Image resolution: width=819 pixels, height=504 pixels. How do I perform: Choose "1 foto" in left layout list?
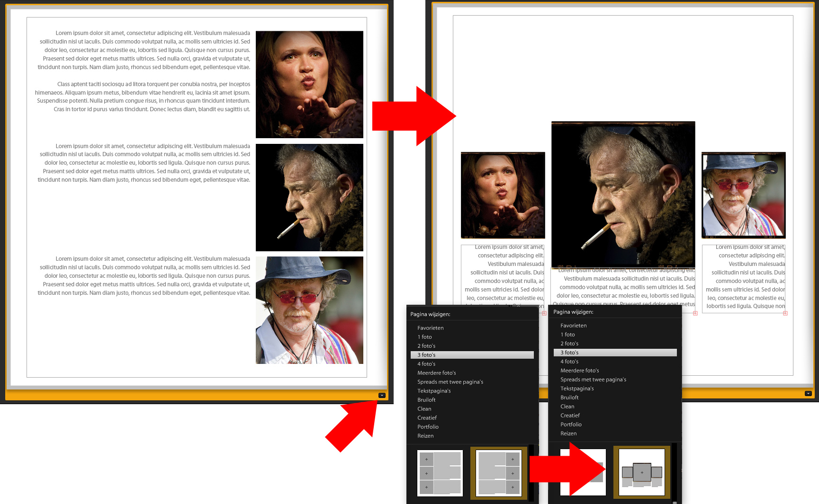tap(424, 337)
